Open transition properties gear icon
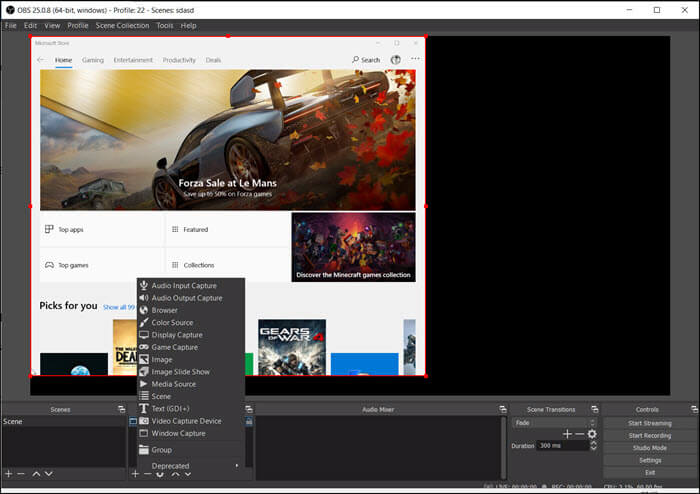Screen dimensions: 700x494 point(592,434)
